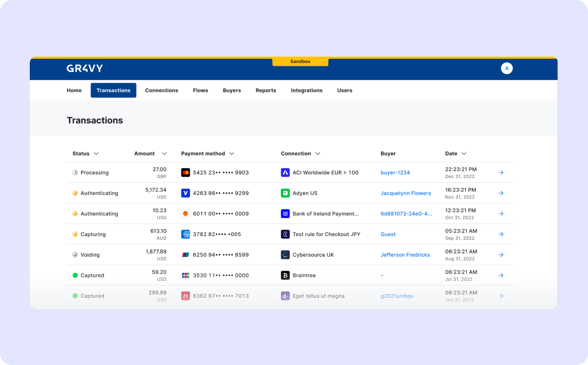
Task: Open the Amount column filter chevron
Action: 164,153
